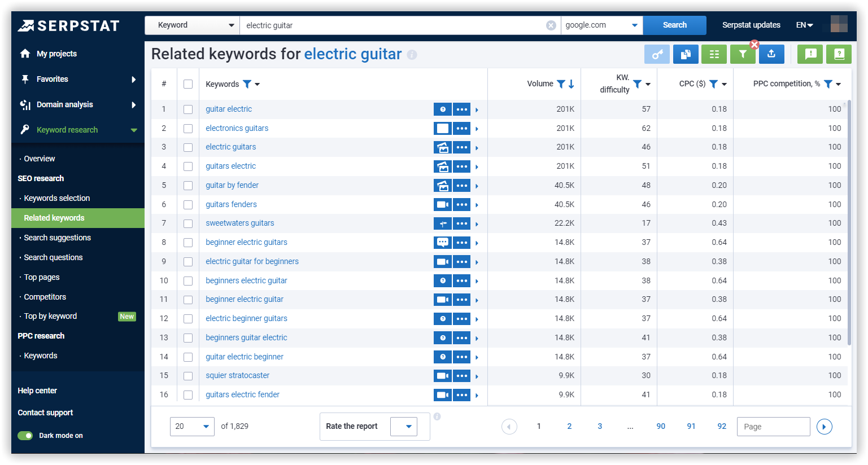The width and height of the screenshot is (868, 465).
Task: Click the KW. difficulty filter icon
Action: tap(637, 84)
